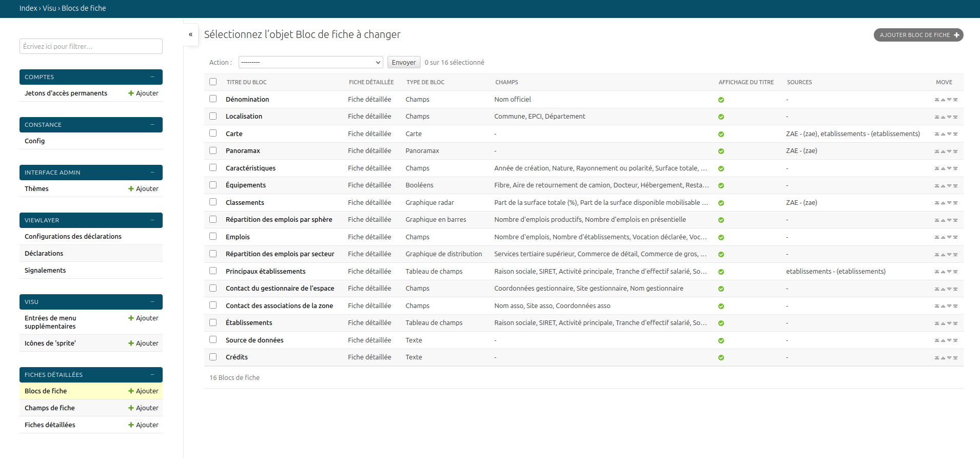Click 'ZAE - (zae)' source in Panoramax row
The image size is (980, 458).
pos(801,151)
